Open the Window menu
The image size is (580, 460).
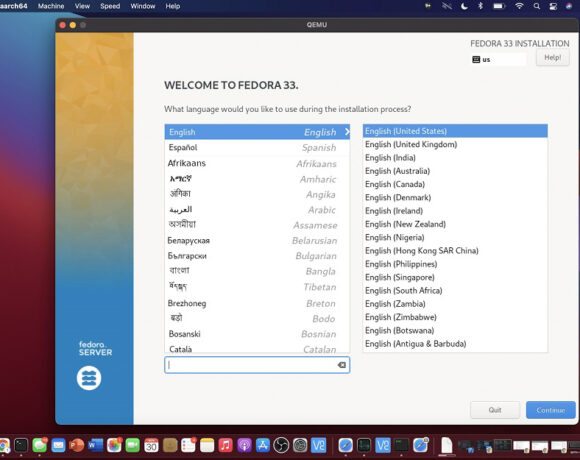tap(143, 6)
